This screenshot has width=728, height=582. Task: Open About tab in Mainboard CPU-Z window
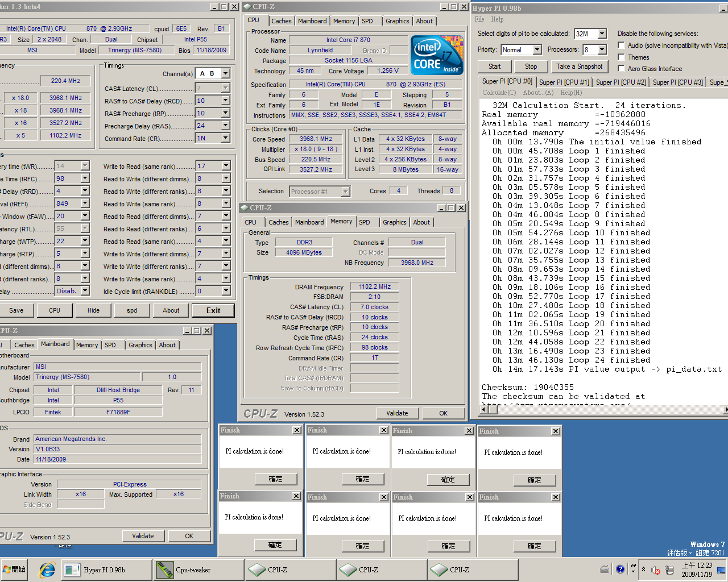[x=167, y=345]
